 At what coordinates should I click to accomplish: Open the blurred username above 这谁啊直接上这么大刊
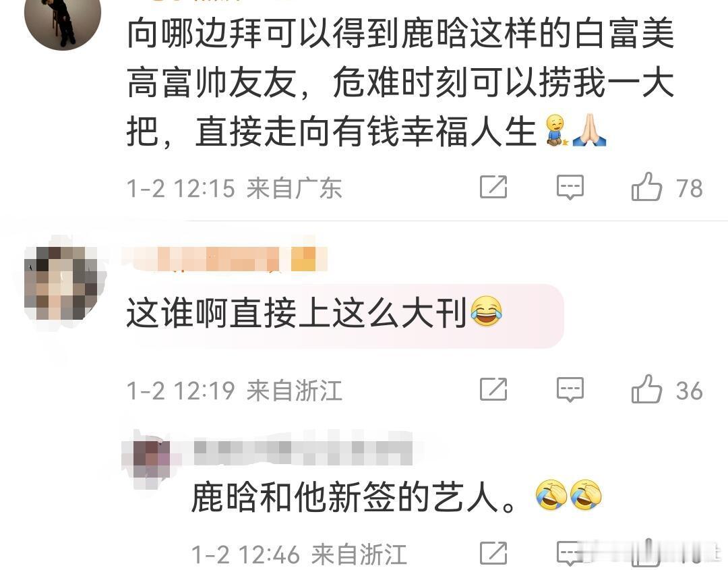[226, 259]
